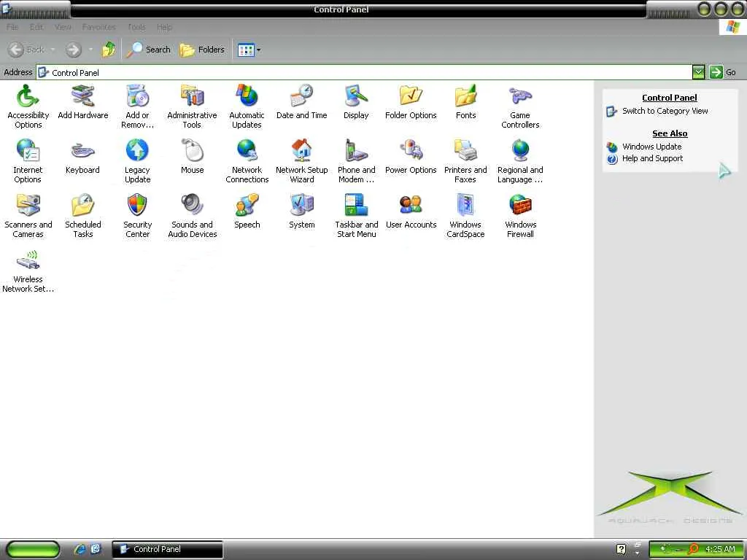
Task: Open the Favorites menu
Action: 98,27
